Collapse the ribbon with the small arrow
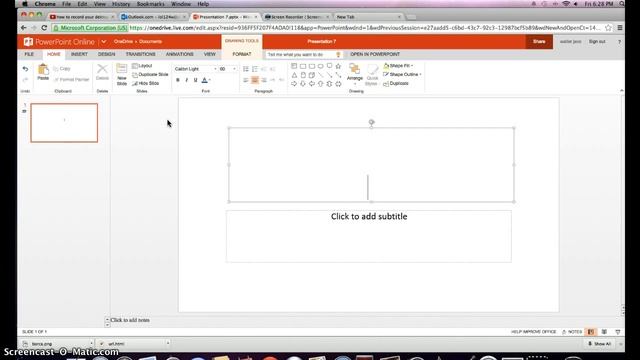640x360 pixels. 622,91
